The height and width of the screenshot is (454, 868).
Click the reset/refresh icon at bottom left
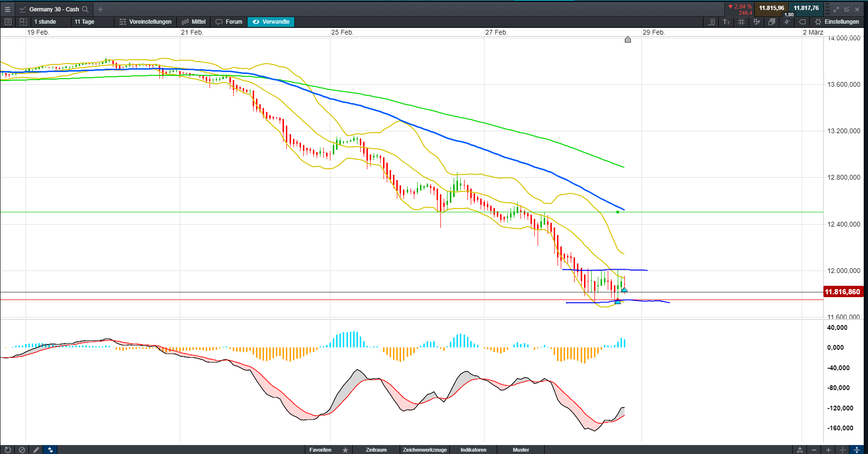coord(8,450)
